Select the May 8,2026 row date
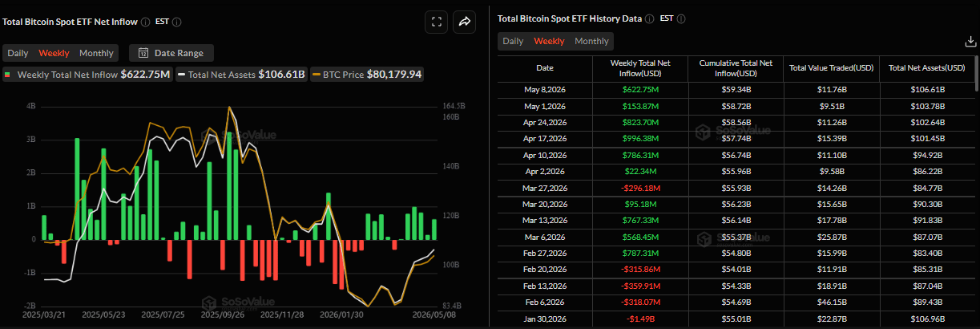 point(545,90)
